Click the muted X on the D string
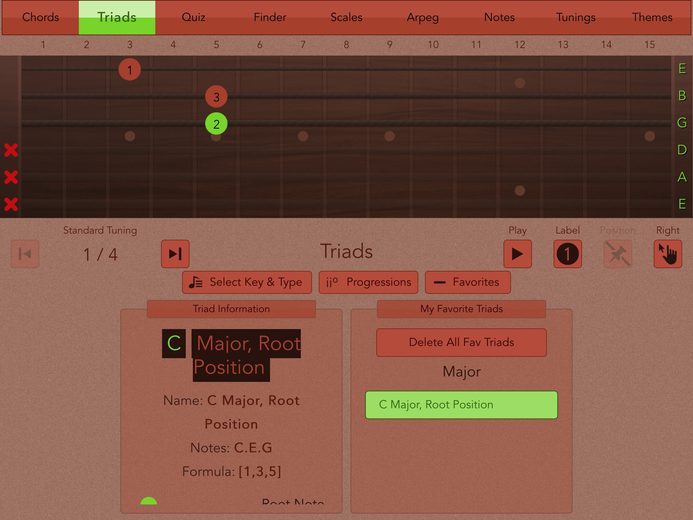 pos(11,150)
